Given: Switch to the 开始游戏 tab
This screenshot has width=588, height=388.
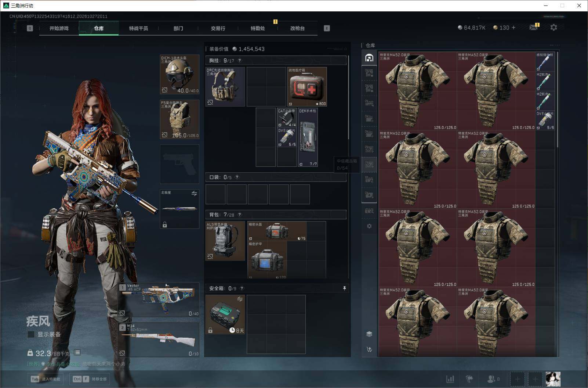Looking at the screenshot, I should pyautogui.click(x=59, y=28).
